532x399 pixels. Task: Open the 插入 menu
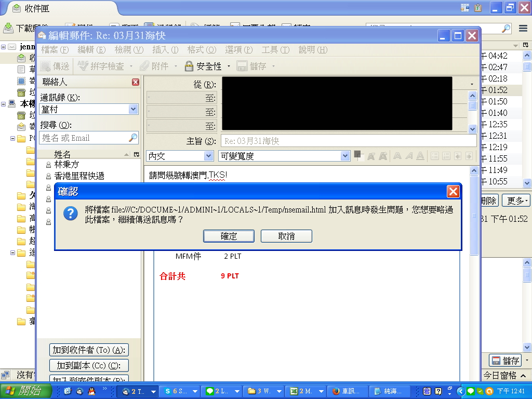tap(165, 50)
